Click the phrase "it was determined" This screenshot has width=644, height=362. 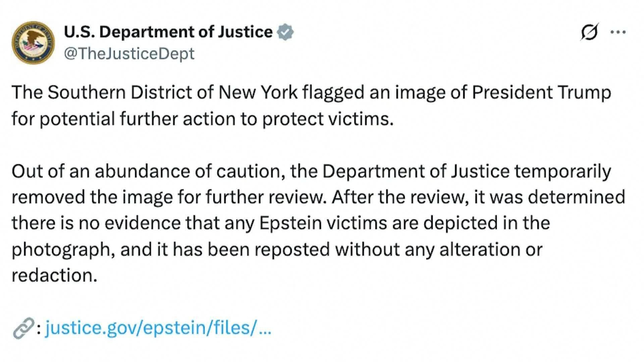tap(550, 197)
